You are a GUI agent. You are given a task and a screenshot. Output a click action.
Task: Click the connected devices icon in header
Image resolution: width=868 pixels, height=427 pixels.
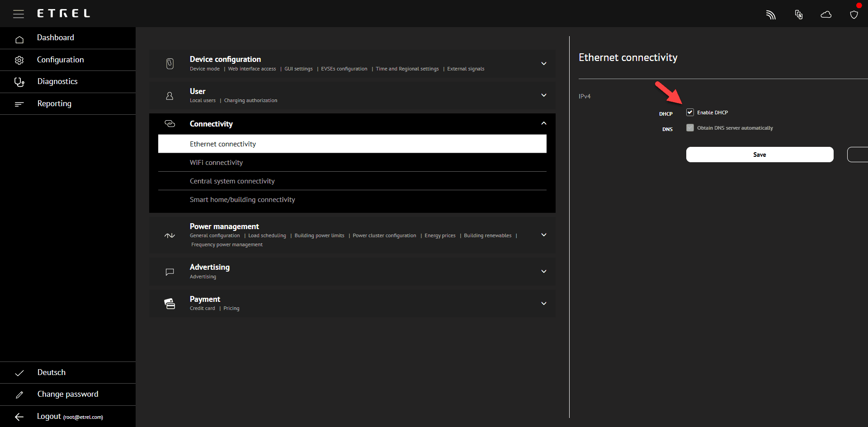[x=799, y=15]
